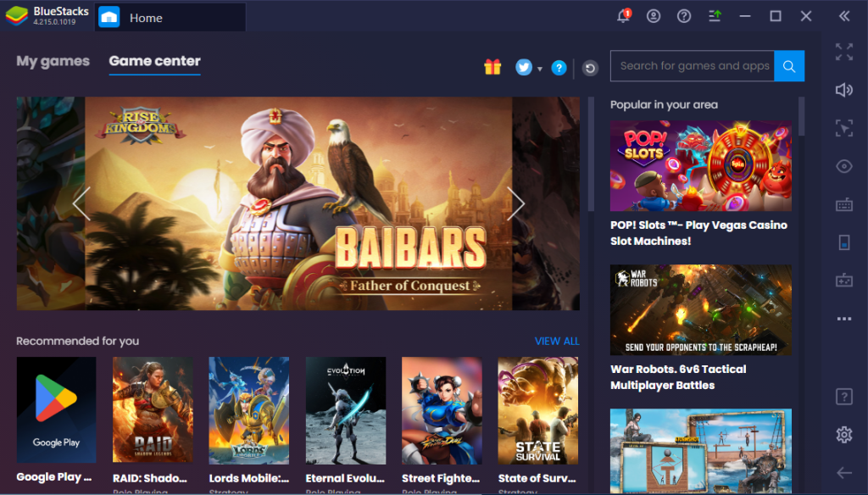The width and height of the screenshot is (868, 495).
Task: Open the Eternal Evolution game tile
Action: click(346, 410)
